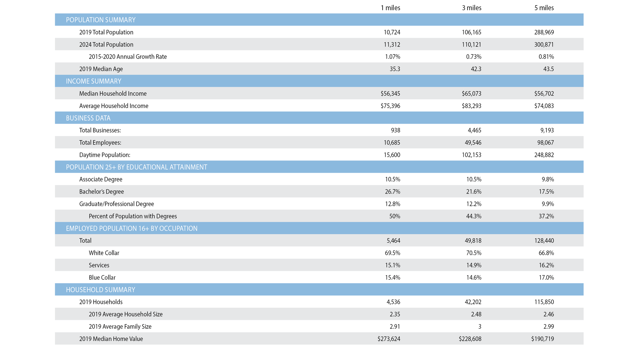Click the 5 miles column heading
The height and width of the screenshot is (348, 644).
click(544, 8)
